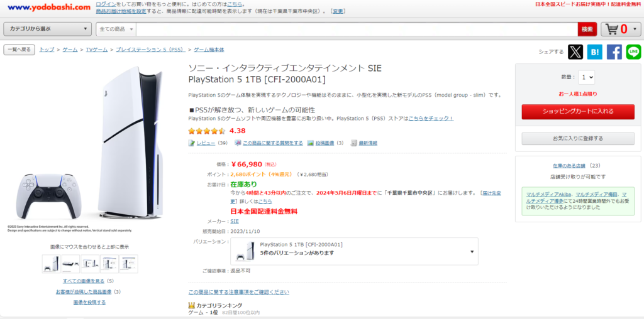
Task: Click 画像を投稿する link
Action: [89, 302]
